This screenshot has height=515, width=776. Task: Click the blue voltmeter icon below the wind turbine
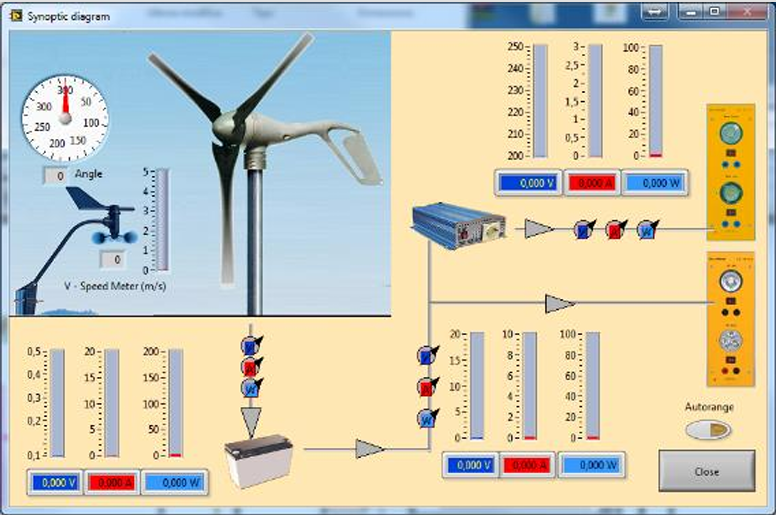tap(251, 346)
